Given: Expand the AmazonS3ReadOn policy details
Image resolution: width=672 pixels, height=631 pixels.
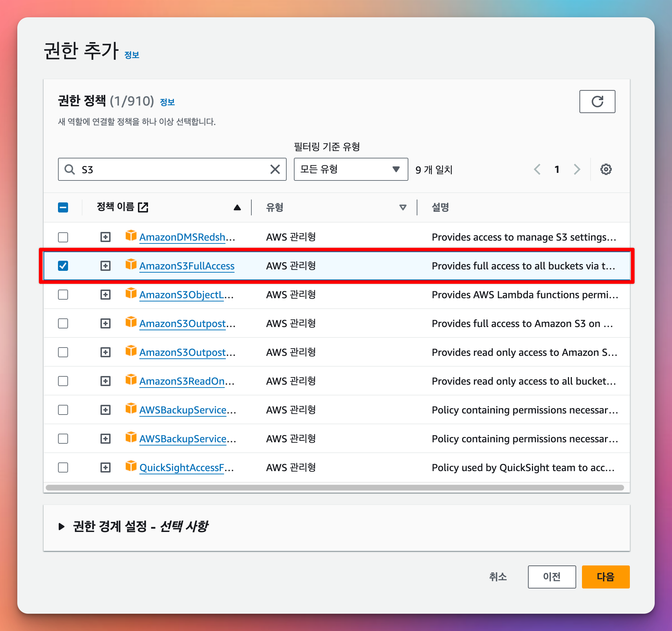Looking at the screenshot, I should click(x=106, y=381).
